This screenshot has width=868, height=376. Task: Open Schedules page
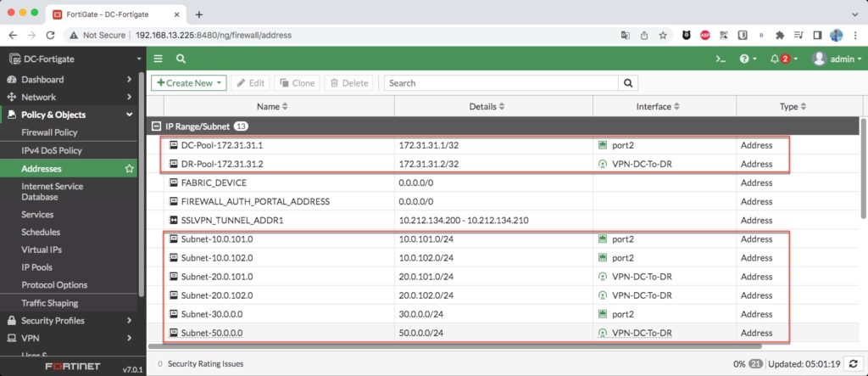coord(41,233)
